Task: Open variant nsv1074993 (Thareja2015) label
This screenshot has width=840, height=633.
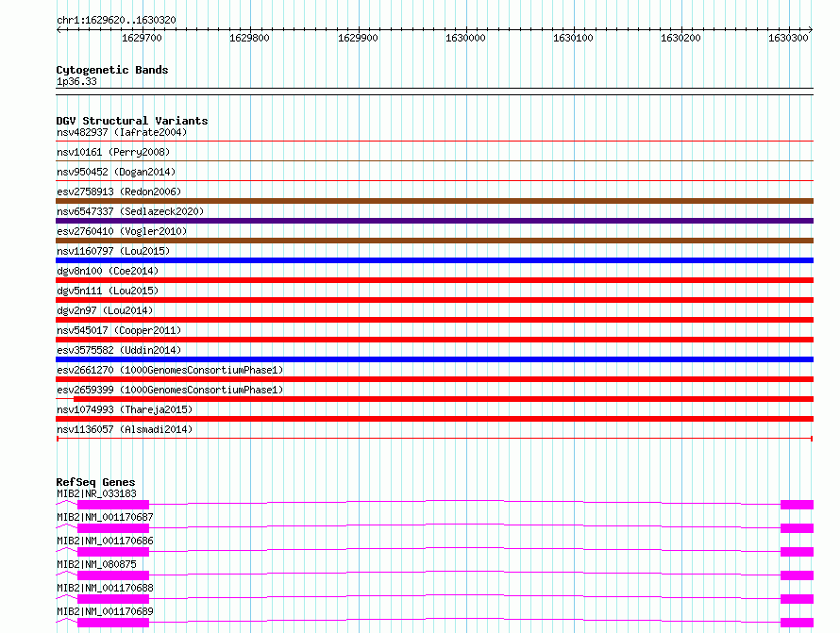Action: (125, 409)
